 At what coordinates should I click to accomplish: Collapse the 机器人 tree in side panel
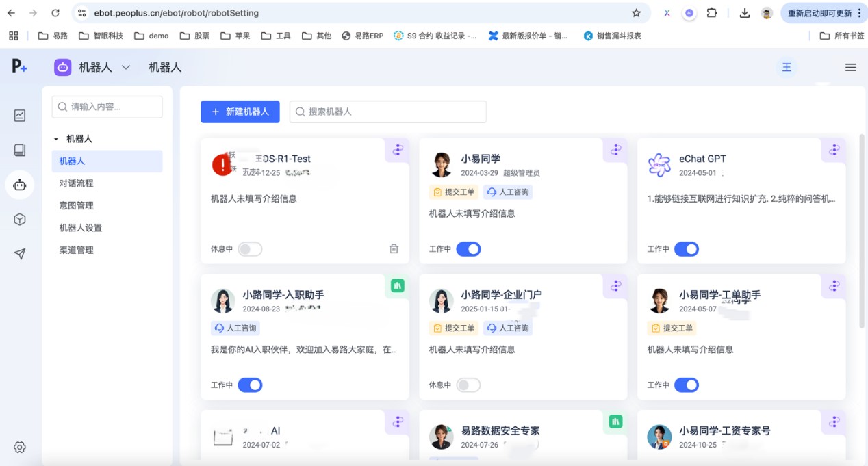(56, 139)
